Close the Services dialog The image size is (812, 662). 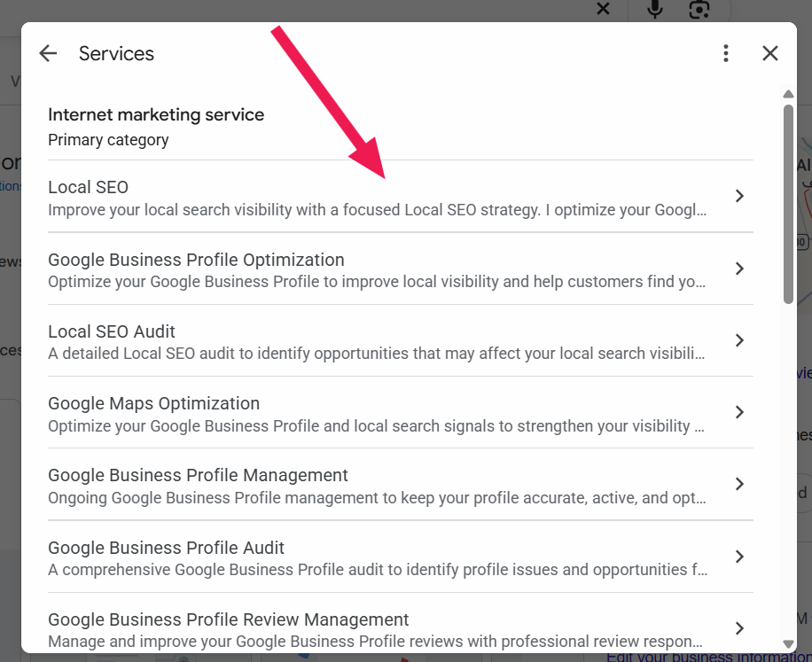tap(770, 53)
